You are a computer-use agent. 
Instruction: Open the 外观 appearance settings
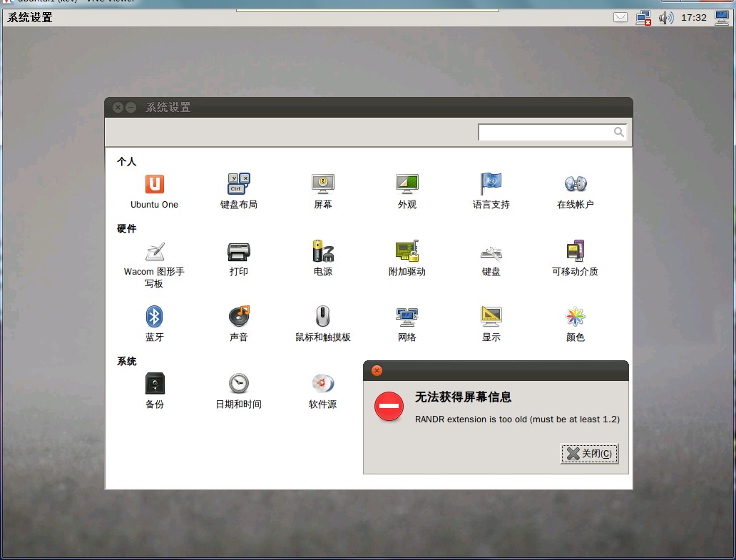(x=407, y=191)
